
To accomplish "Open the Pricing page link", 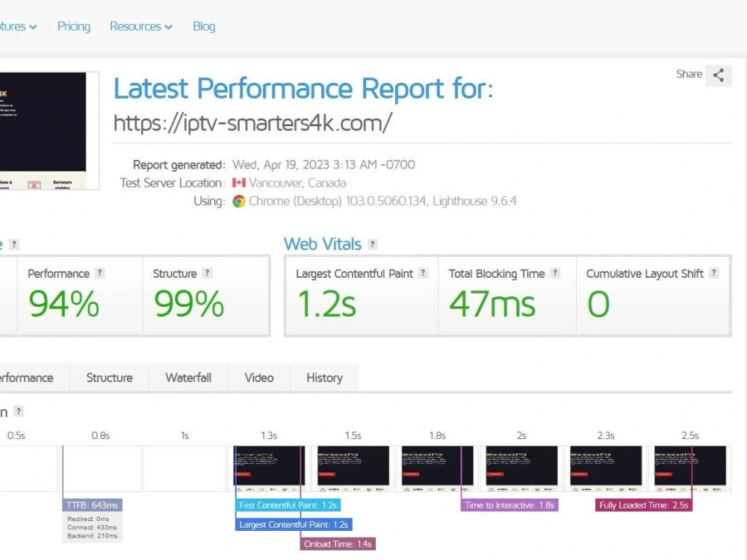I will coord(74,27).
